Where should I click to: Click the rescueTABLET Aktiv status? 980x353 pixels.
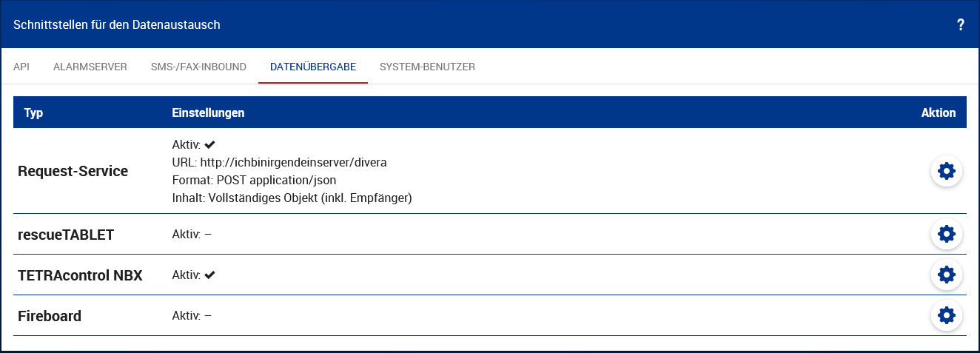(192, 235)
